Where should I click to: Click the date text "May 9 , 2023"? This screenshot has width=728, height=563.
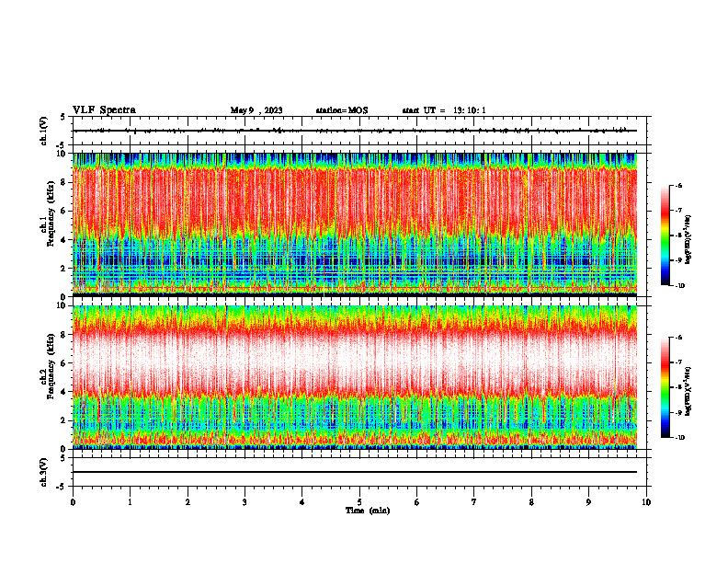256,110
